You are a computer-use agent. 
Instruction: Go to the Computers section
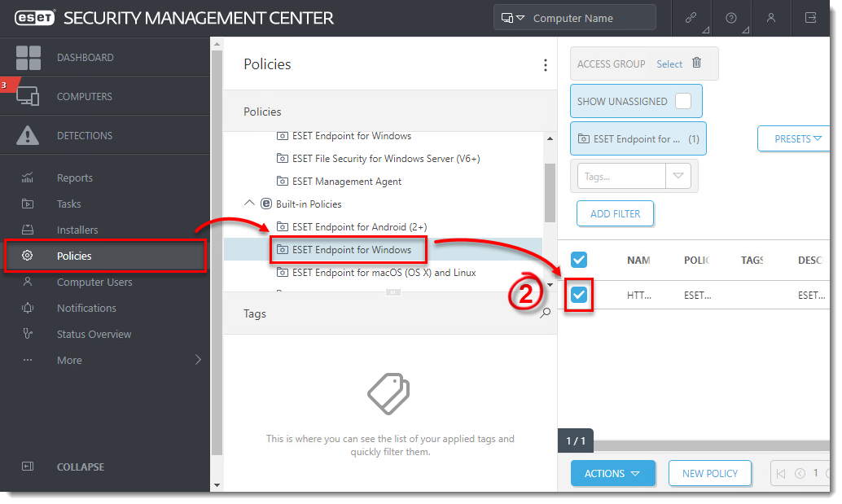point(85,97)
